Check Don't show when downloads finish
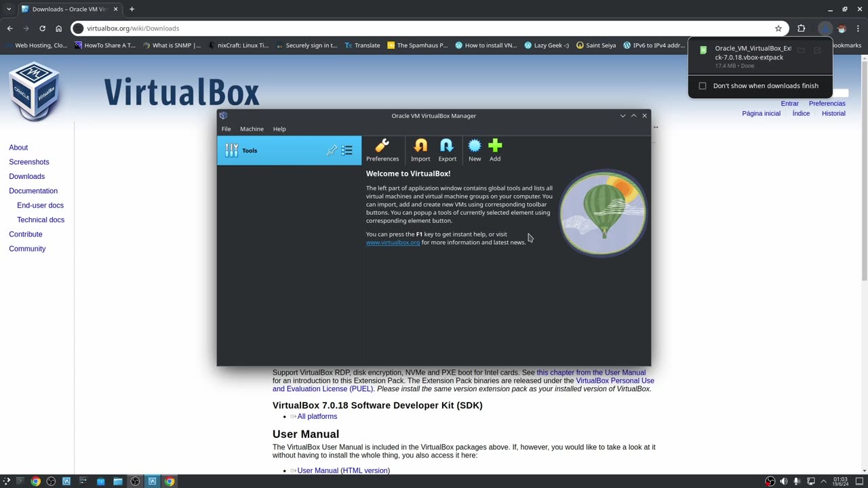Viewport: 868px width, 488px height. [703, 86]
